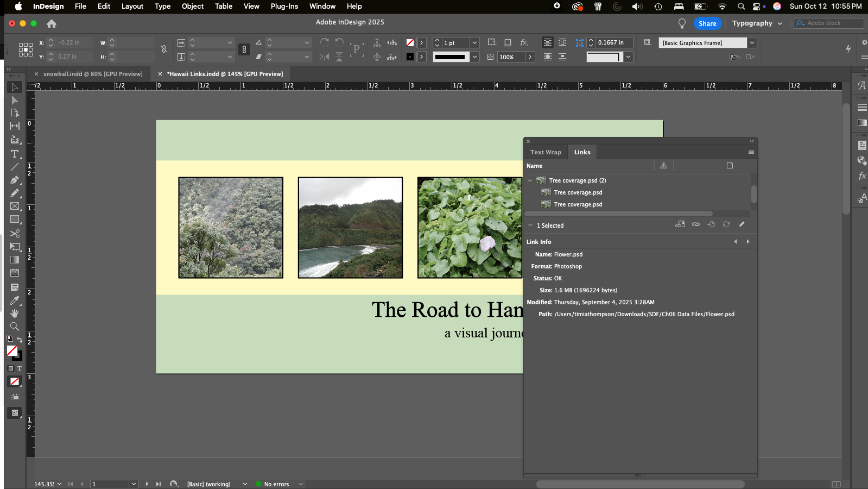Toggle constrain proportions for scaling link
This screenshot has height=489, width=868.
[x=244, y=49]
